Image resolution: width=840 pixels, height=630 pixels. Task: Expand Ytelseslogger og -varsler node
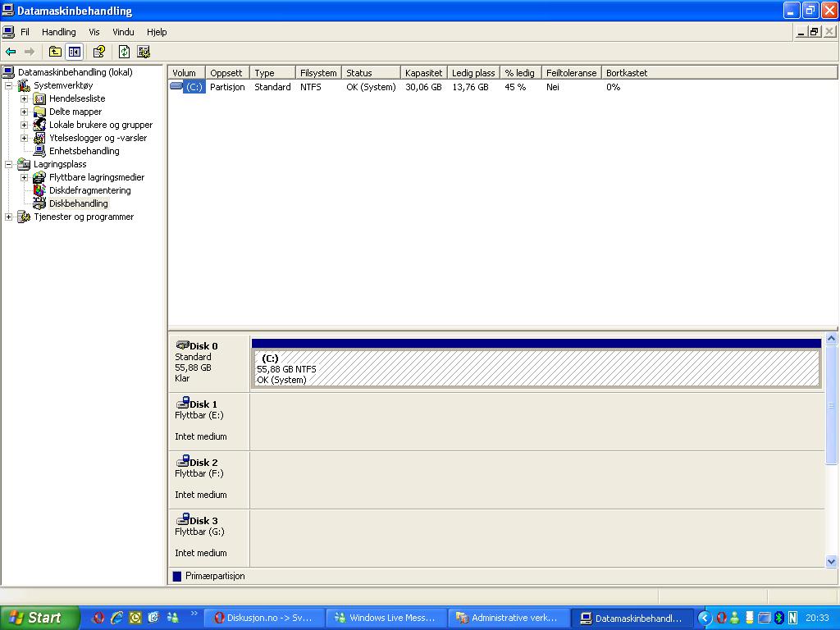click(24, 138)
